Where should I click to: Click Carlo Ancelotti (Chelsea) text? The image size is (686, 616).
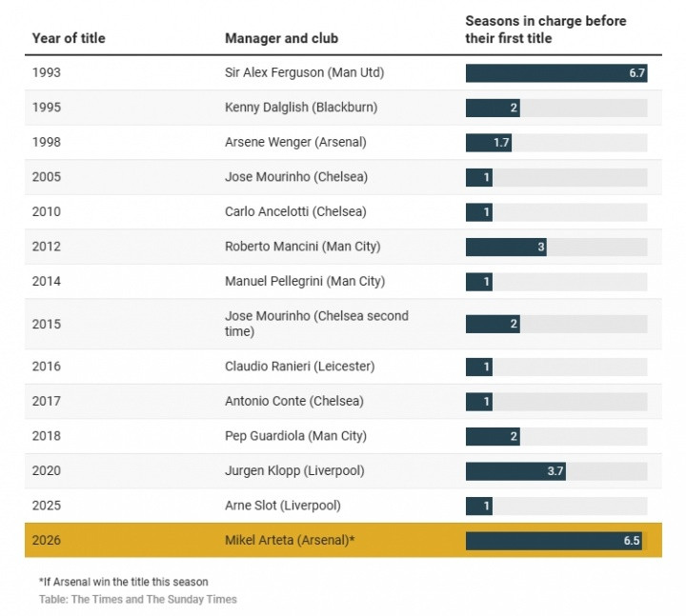click(x=295, y=211)
